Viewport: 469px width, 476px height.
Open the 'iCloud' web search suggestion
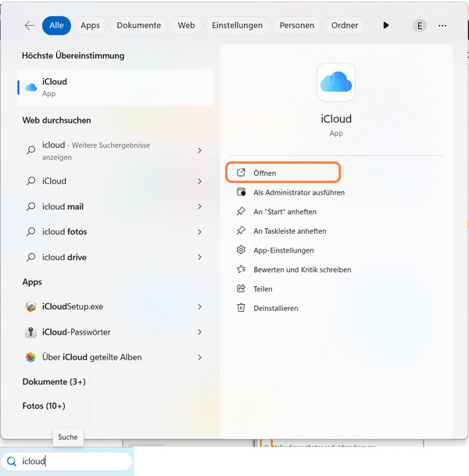[x=116, y=181]
